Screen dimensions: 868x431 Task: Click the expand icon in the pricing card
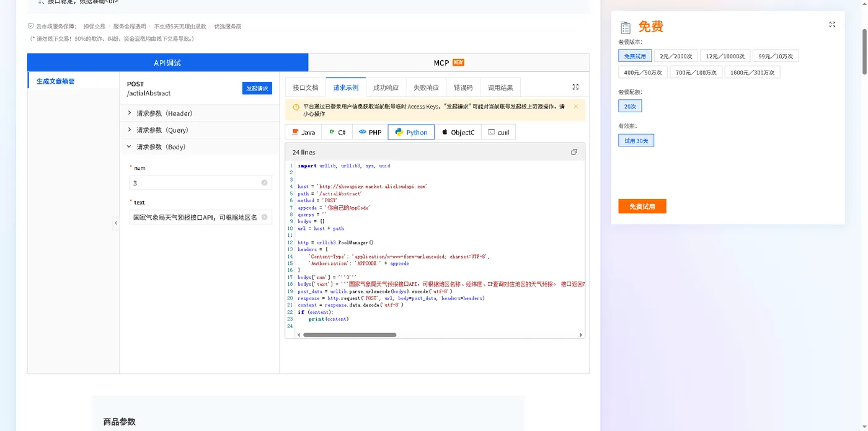[832, 25]
